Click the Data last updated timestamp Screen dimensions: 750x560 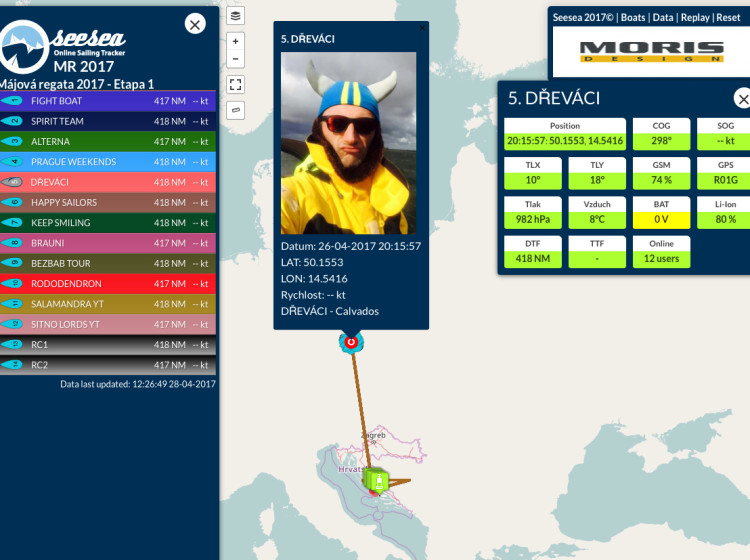[x=138, y=384]
